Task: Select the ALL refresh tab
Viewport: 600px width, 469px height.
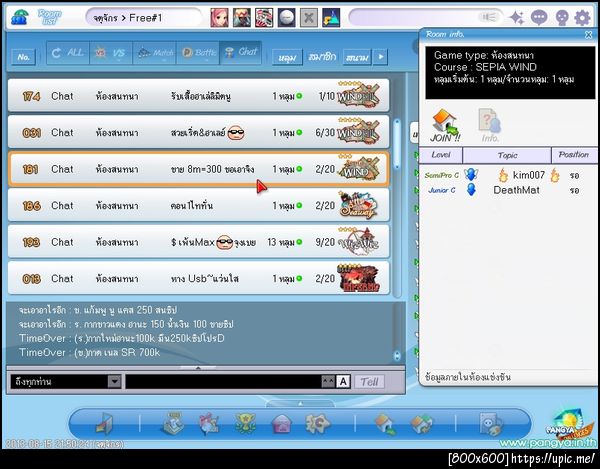Action: coord(68,52)
